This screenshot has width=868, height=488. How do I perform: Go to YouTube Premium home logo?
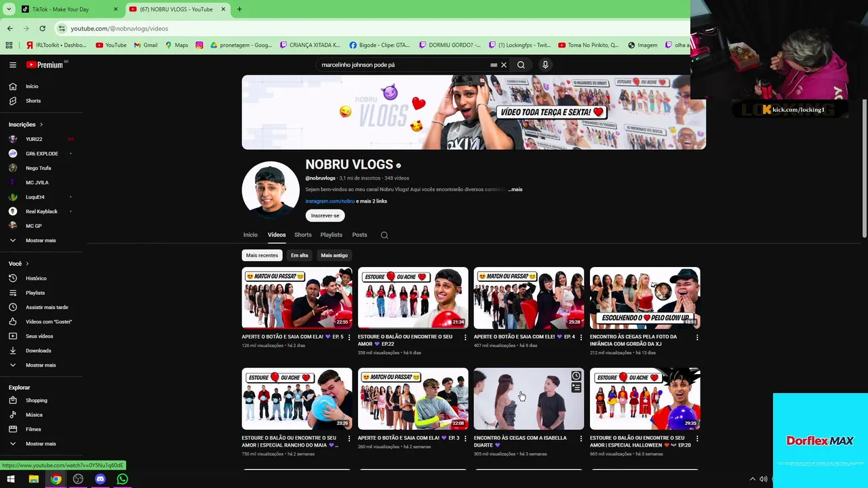[45, 65]
